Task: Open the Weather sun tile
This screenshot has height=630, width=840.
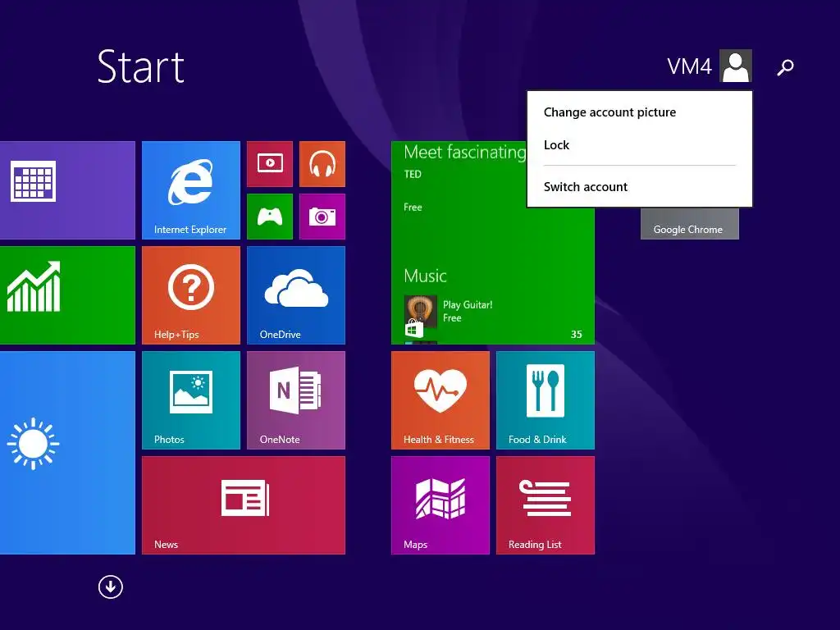Action: click(67, 453)
